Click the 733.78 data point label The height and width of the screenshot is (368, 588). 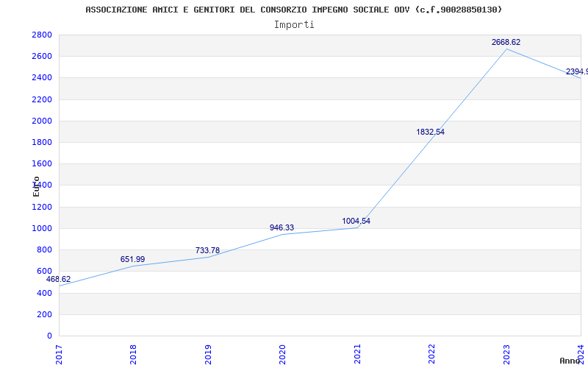click(x=207, y=251)
